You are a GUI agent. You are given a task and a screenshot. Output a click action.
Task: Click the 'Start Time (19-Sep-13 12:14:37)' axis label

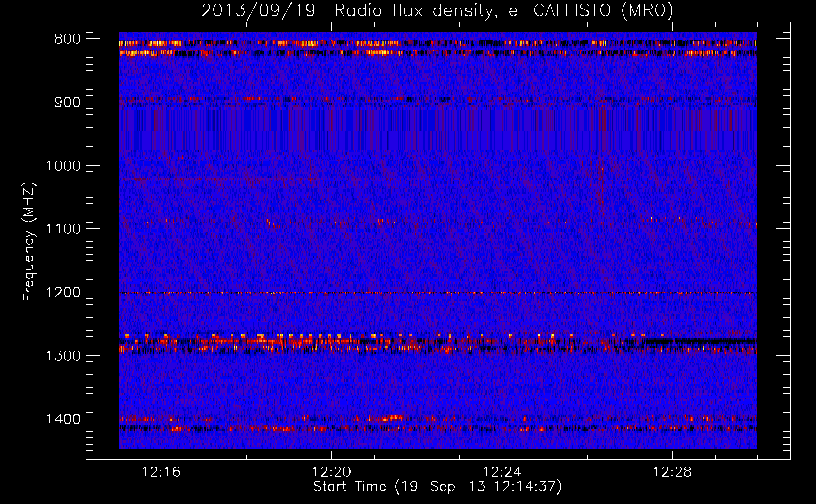point(437,487)
